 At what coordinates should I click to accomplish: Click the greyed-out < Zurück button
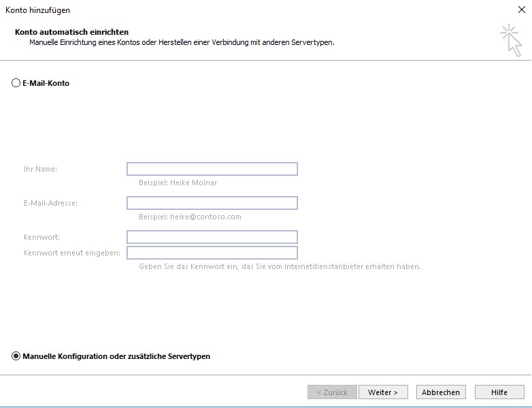tap(331, 392)
